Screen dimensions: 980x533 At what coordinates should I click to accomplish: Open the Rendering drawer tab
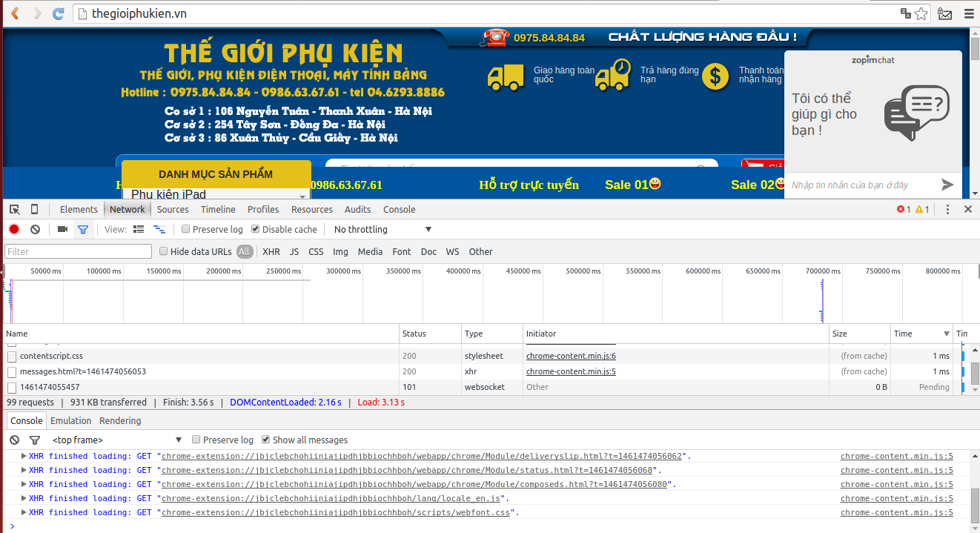click(x=120, y=420)
